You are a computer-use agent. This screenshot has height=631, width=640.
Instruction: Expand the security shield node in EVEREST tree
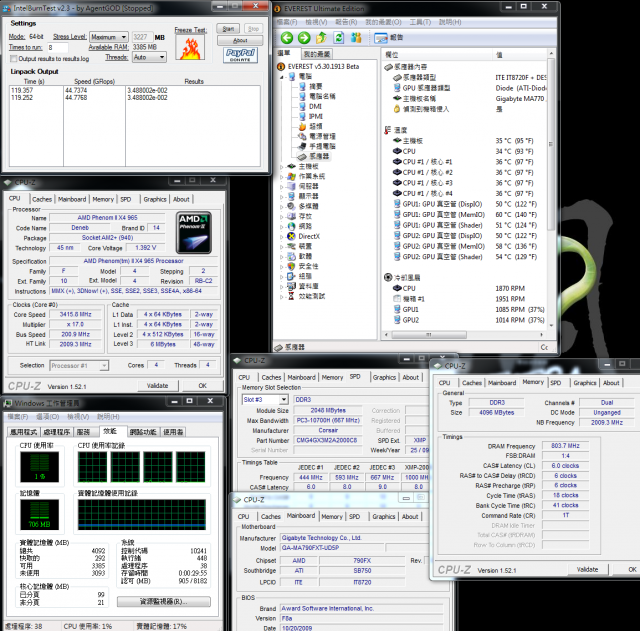[281, 267]
